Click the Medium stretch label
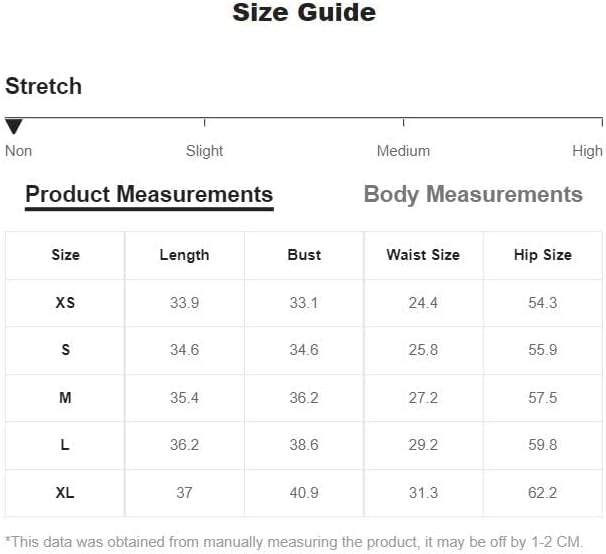 coord(403,151)
